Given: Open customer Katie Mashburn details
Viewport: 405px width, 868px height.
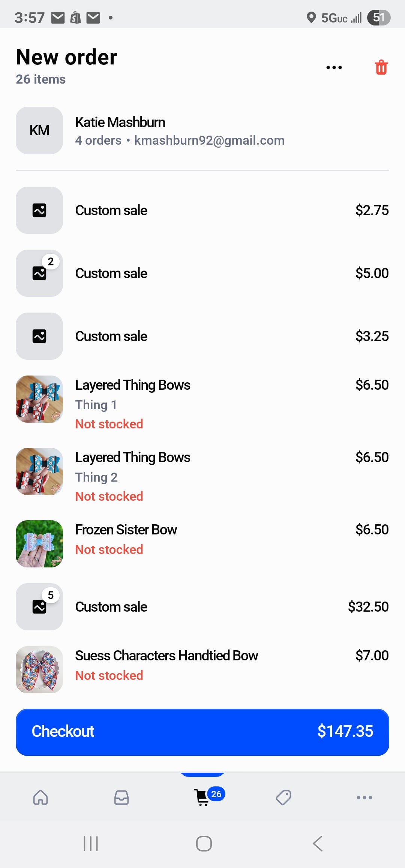Looking at the screenshot, I should click(202, 130).
